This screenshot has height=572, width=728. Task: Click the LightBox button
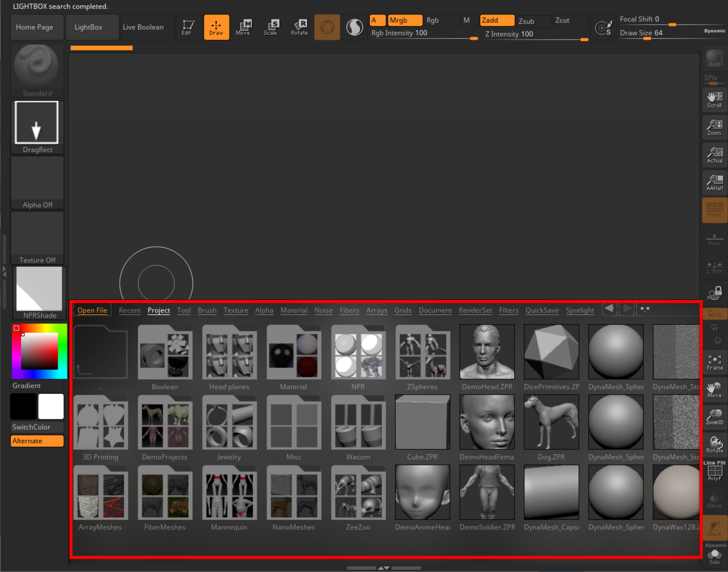tap(92, 27)
